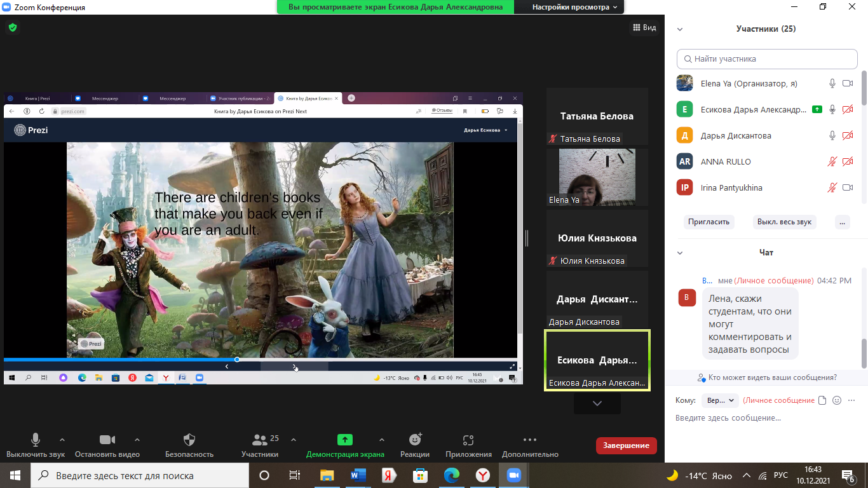
Task: Open Microsoft Edge from the taskbar
Action: pos(451,475)
